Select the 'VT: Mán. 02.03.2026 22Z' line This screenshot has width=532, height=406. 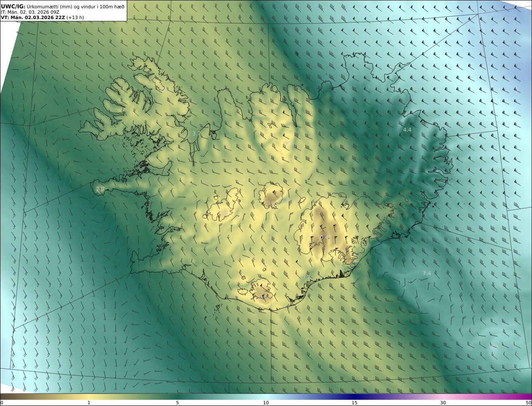[33, 17]
